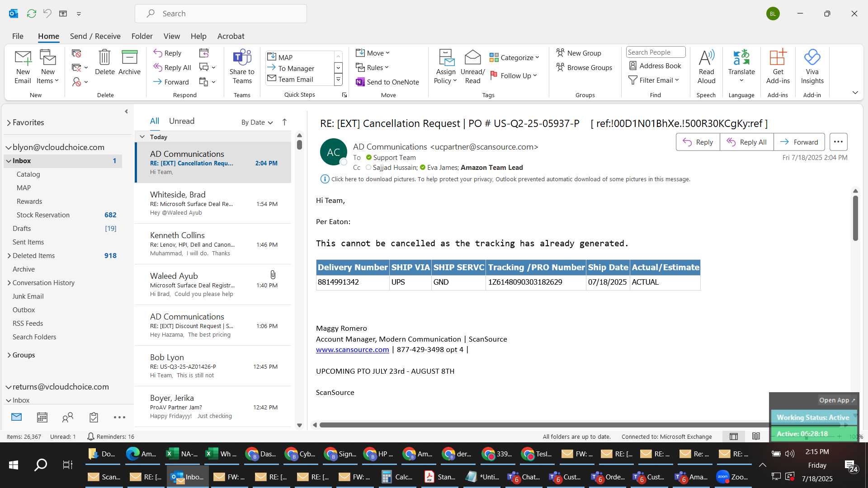
Task: Expand Deleted Items folder
Action: pos(9,256)
